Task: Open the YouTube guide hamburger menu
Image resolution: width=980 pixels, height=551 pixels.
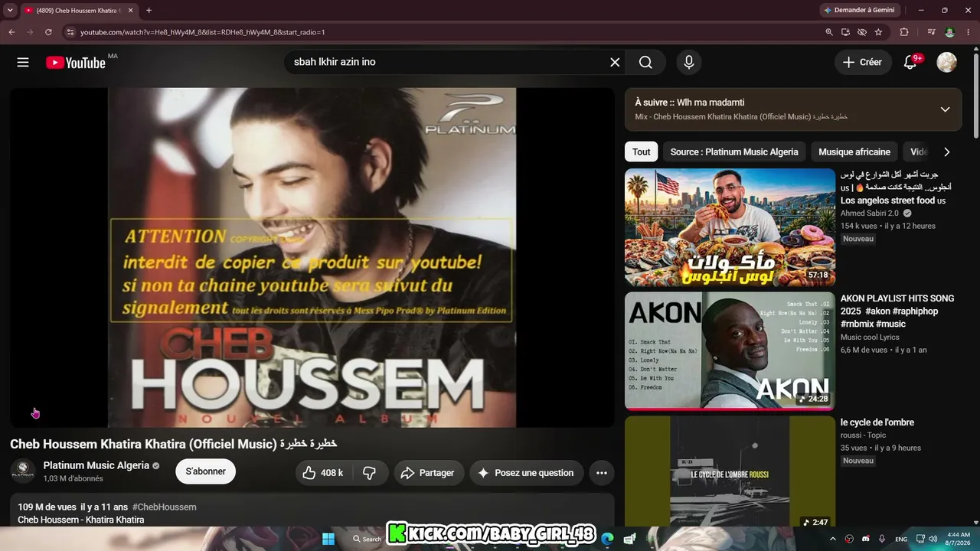Action: coord(23,63)
